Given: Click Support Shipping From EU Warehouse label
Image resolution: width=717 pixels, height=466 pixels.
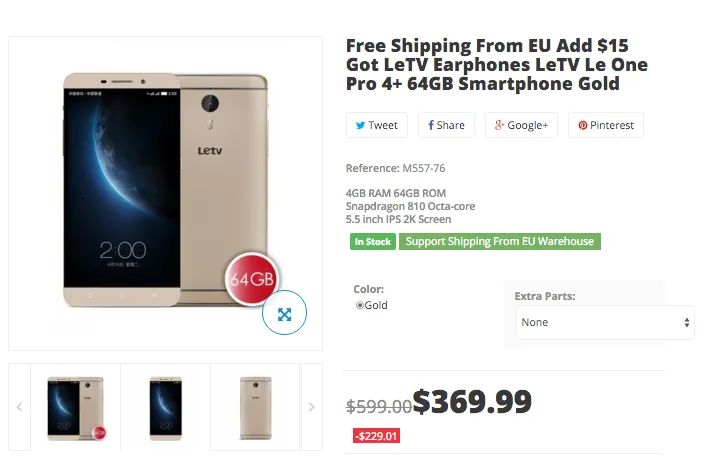Looking at the screenshot, I should click(500, 241).
